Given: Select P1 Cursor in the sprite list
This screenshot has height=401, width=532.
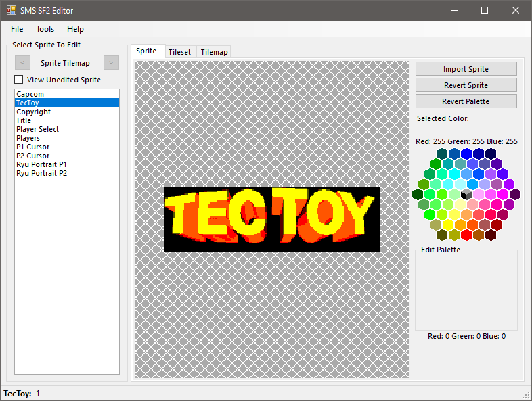Looking at the screenshot, I should pos(67,147).
